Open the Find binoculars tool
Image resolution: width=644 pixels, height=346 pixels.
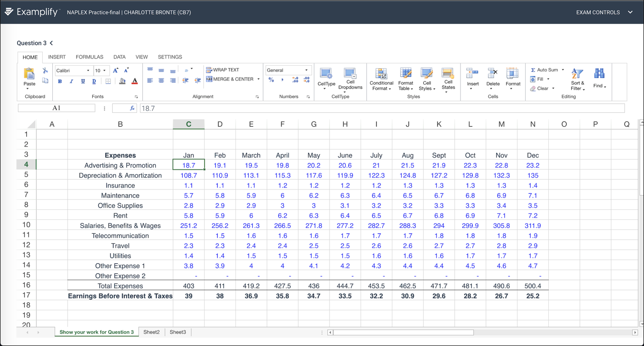(x=599, y=79)
